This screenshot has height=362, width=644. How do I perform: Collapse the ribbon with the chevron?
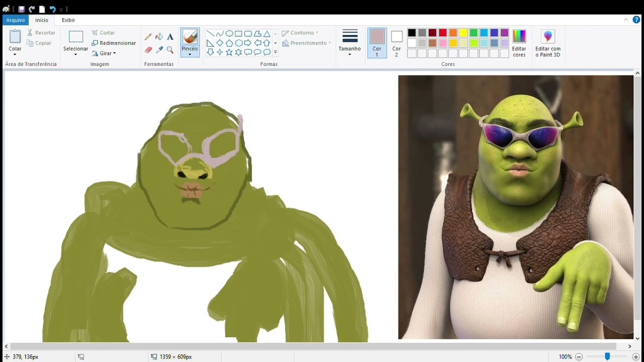point(625,20)
